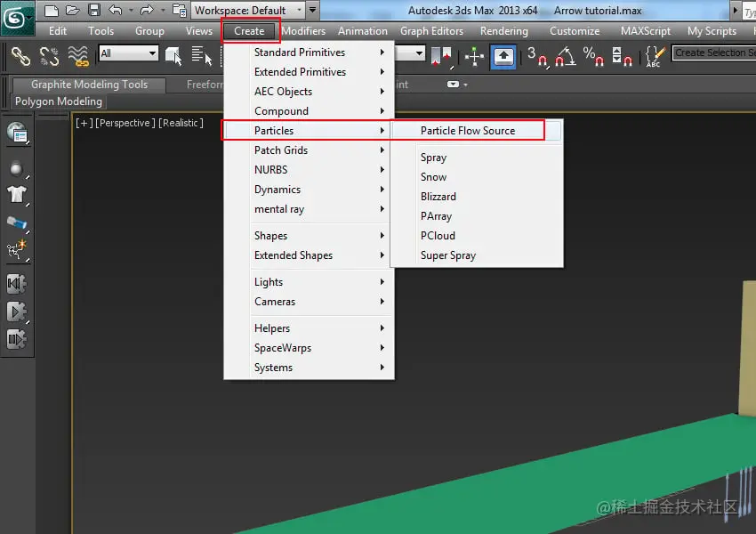Select the Select Object arrow tool
756x534 pixels.
click(173, 56)
